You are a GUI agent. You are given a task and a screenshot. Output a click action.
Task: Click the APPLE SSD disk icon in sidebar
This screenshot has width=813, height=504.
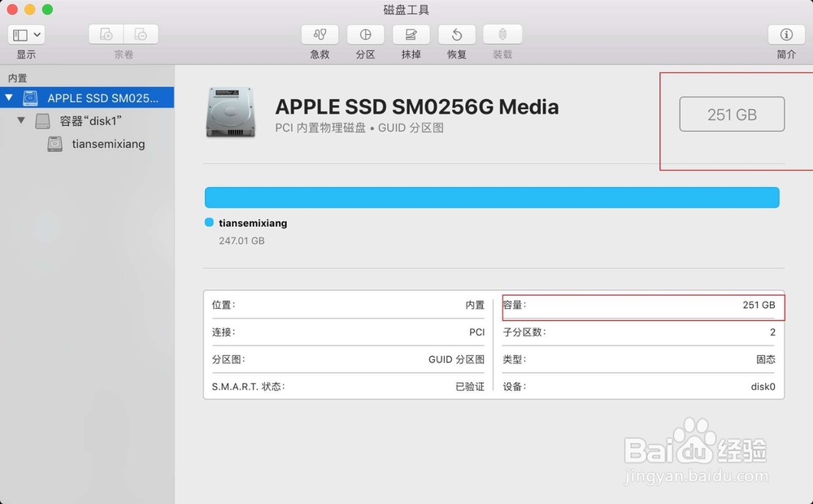pyautogui.click(x=31, y=98)
